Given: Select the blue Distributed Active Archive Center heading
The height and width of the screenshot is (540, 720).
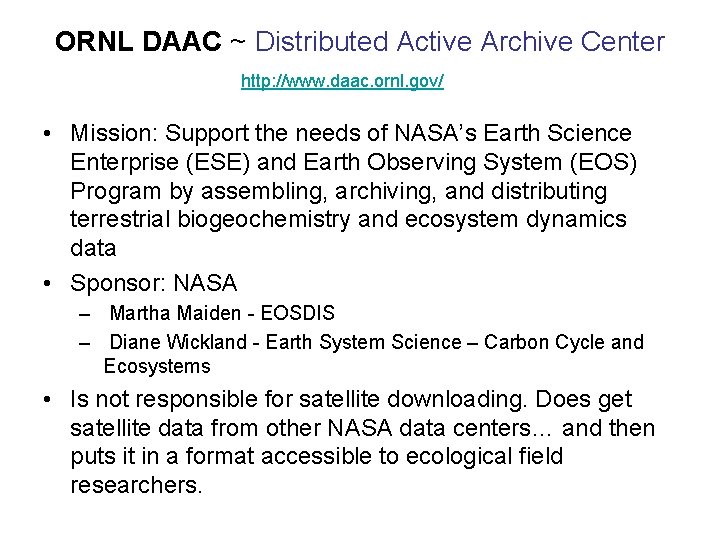Looking at the screenshot, I should pos(460,41).
